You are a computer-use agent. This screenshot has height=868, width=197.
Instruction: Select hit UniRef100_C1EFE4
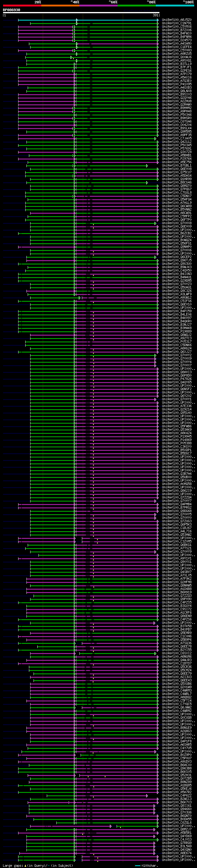point(177,47)
